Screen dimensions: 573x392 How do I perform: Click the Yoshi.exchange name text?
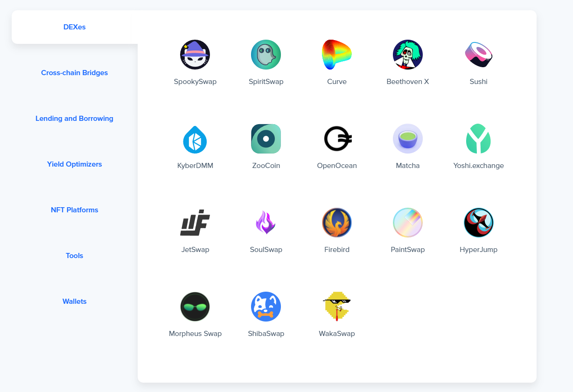pos(479,166)
